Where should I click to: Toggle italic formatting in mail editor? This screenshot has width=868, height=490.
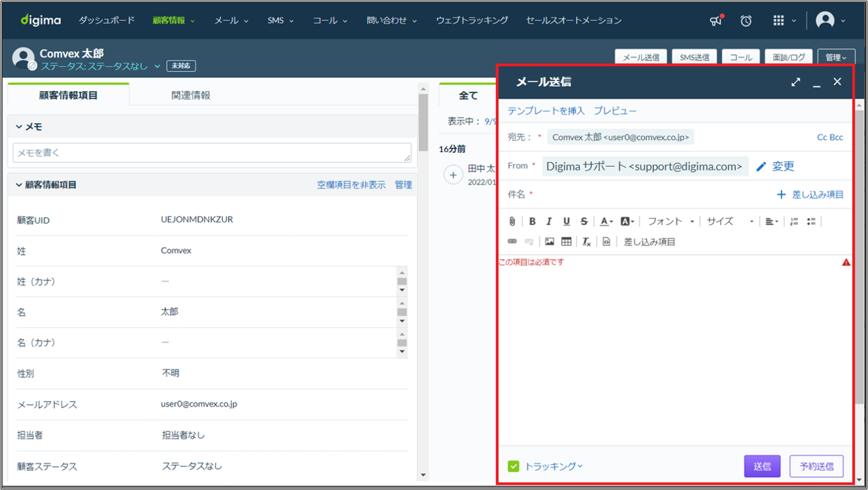[549, 222]
